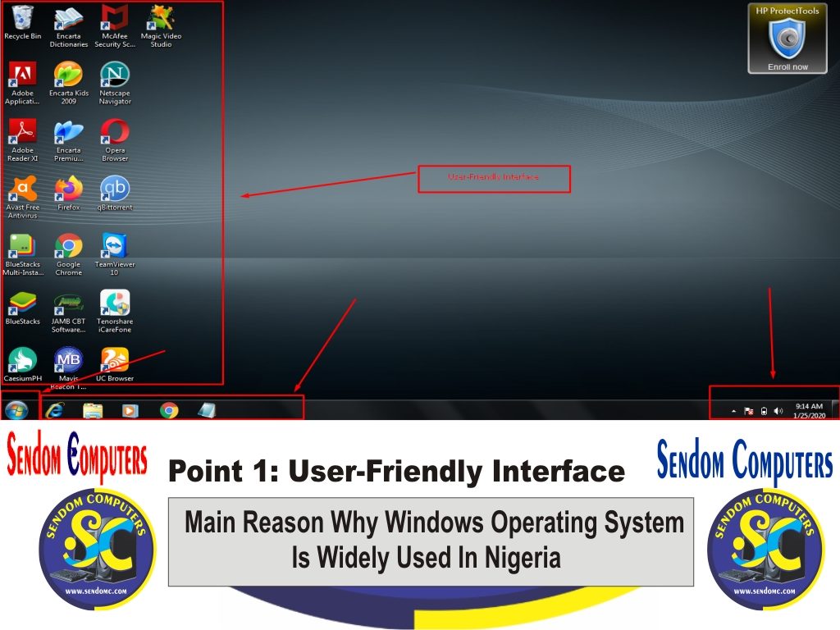Open Mavis Beacon Teaches Typing icon
This screenshot has height=630, width=840.
click(x=69, y=368)
